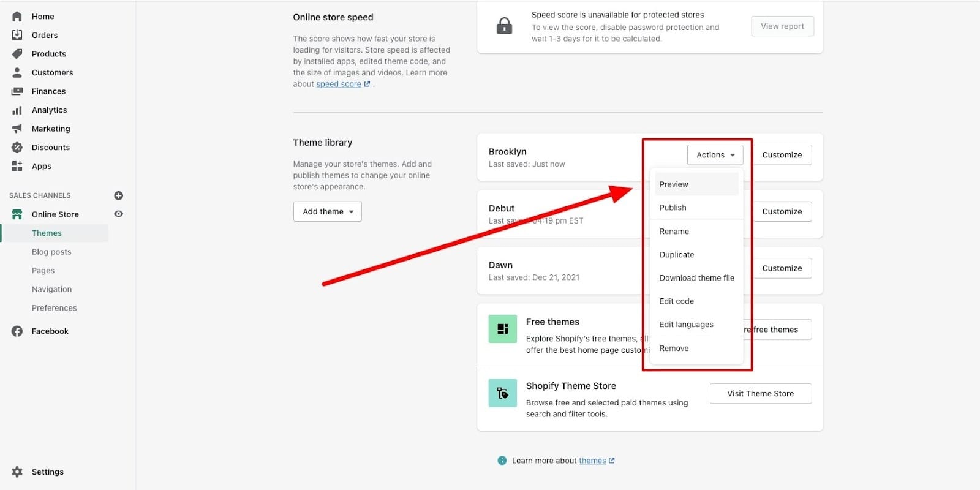Image resolution: width=980 pixels, height=490 pixels.
Task: Go to Products page
Action: [49, 54]
